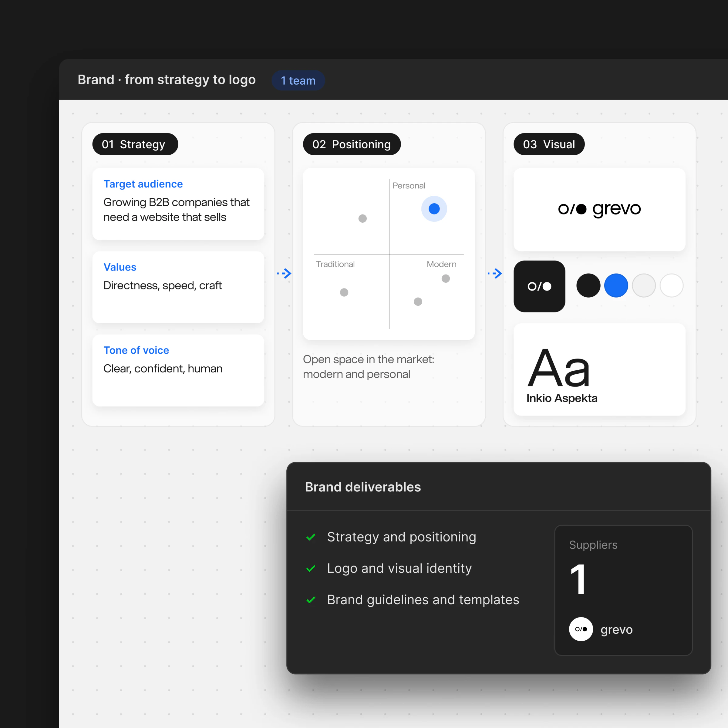Click the Aa Inkio Aspekta typography card

[599, 369]
